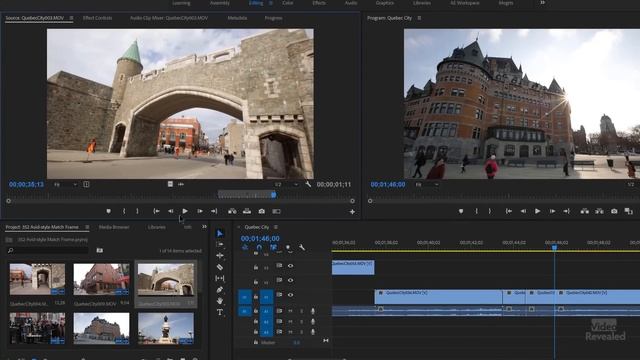Screen dimensions: 640x360
Task: Go to In point in Source monitor
Action: [156, 211]
